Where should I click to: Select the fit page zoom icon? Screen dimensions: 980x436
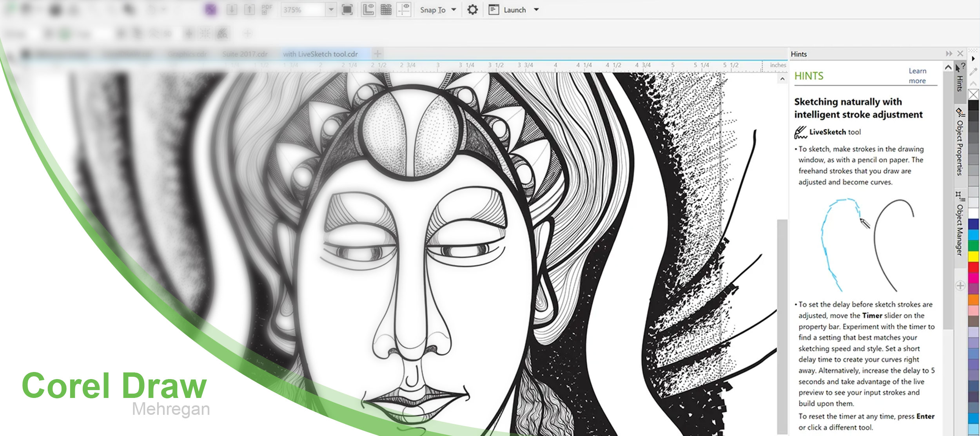[x=347, y=10]
